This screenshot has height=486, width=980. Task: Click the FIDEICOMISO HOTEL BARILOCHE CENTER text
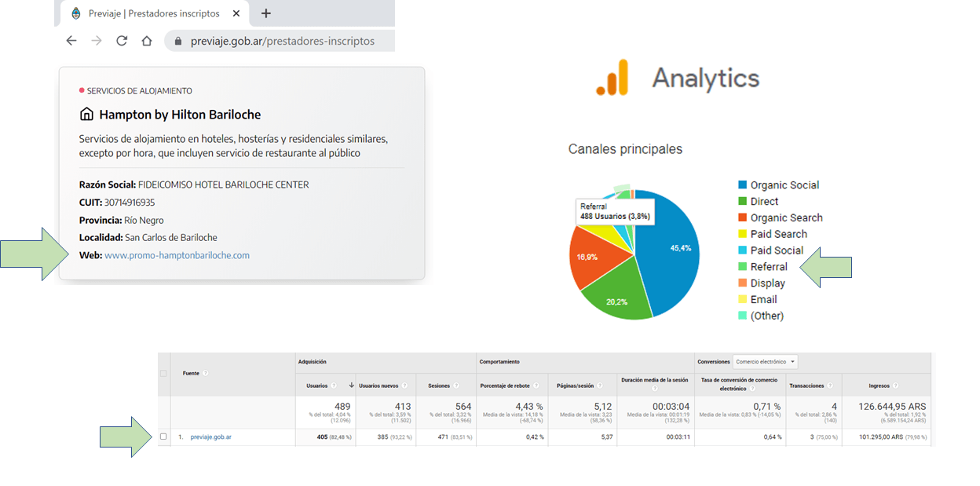coord(223,185)
